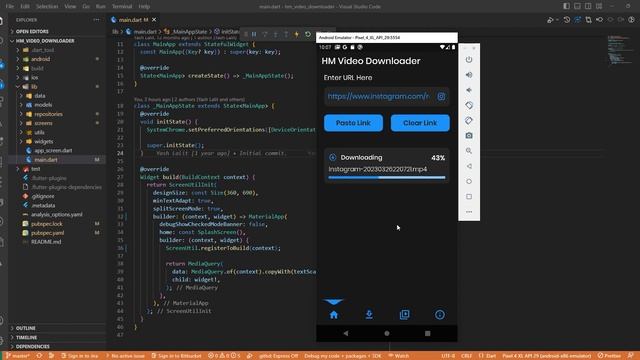Image resolution: width=640 pixels, height=360 pixels.
Task: Click CRLF line ending in status bar
Action: pos(467,356)
